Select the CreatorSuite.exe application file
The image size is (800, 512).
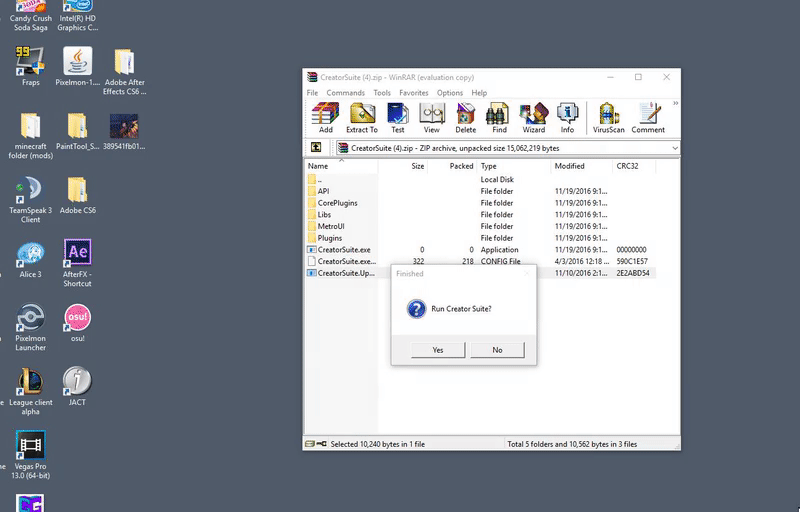coord(480,250)
